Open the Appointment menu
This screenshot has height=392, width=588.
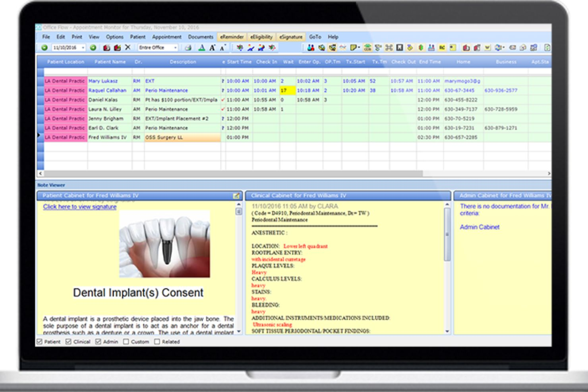point(167,37)
